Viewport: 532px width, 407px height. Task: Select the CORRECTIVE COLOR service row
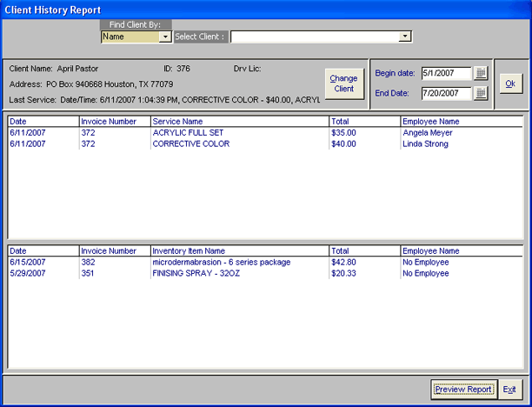265,143
